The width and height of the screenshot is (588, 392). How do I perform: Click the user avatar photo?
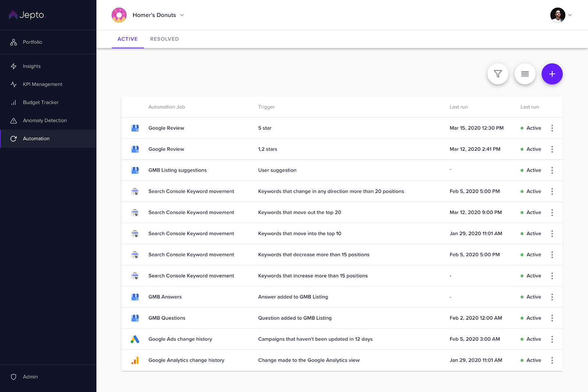[557, 15]
